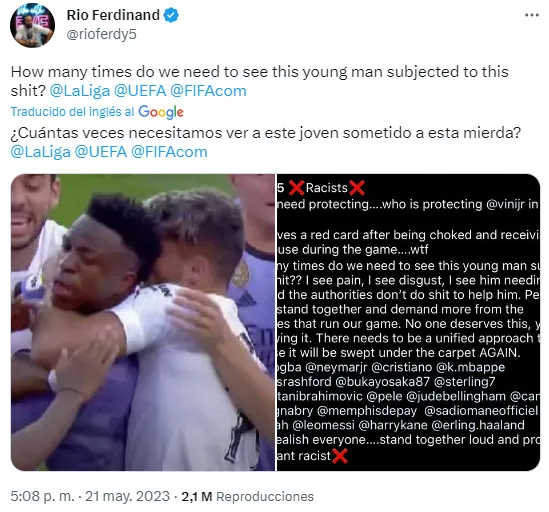Click the 5:08 p. m. timestamp

pyautogui.click(x=42, y=496)
